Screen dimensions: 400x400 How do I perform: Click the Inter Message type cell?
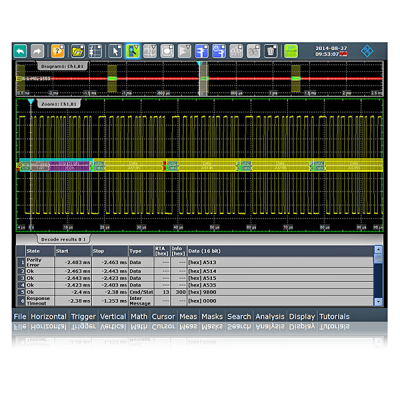tap(141, 301)
